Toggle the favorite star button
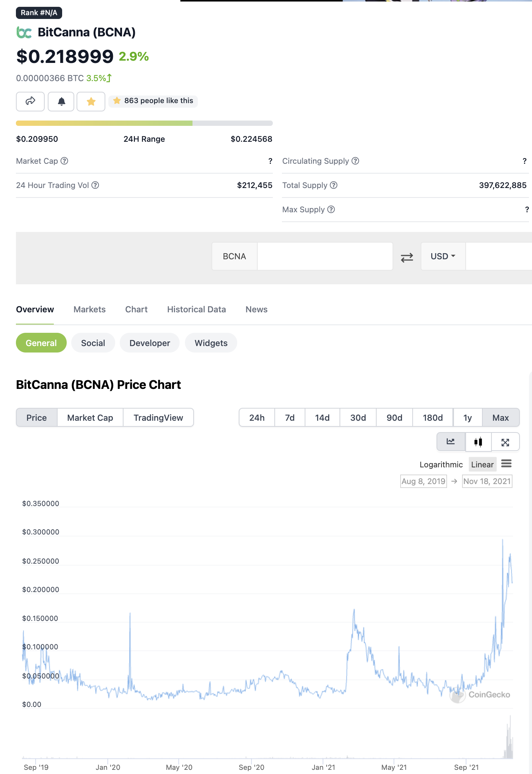 (91, 101)
